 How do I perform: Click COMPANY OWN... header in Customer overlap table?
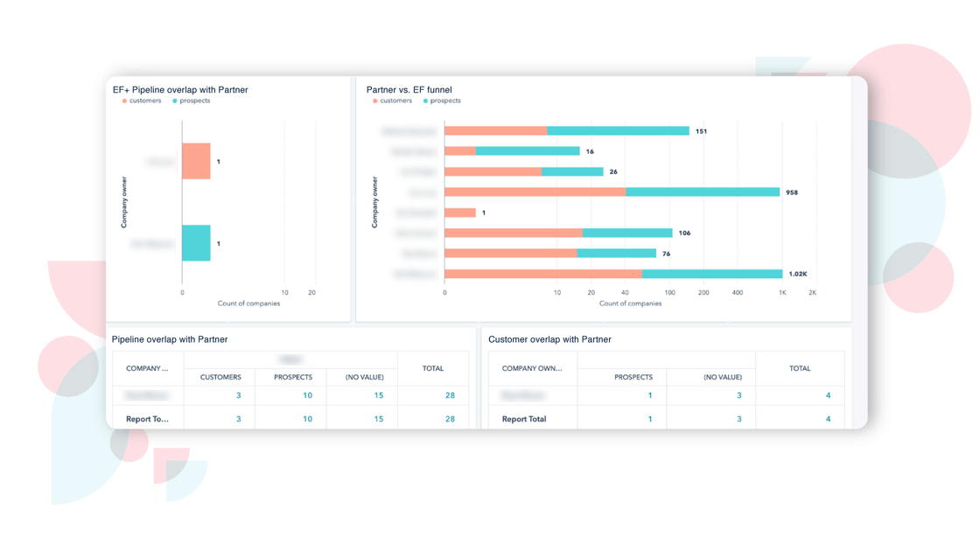coord(532,369)
